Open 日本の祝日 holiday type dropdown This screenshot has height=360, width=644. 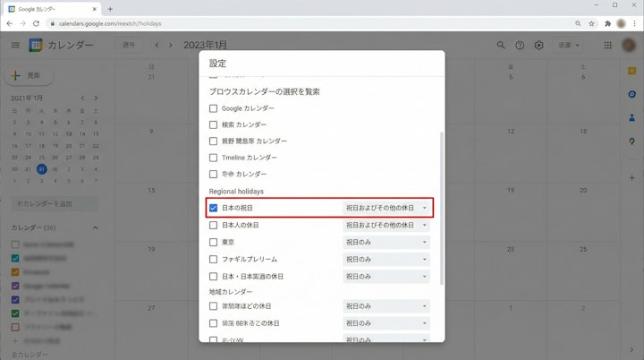[386, 208]
